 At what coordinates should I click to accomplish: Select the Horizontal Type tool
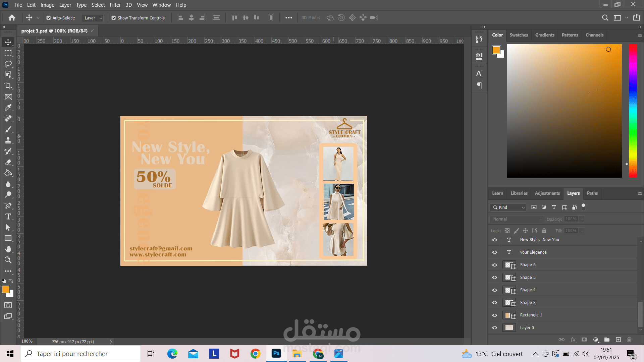8,217
